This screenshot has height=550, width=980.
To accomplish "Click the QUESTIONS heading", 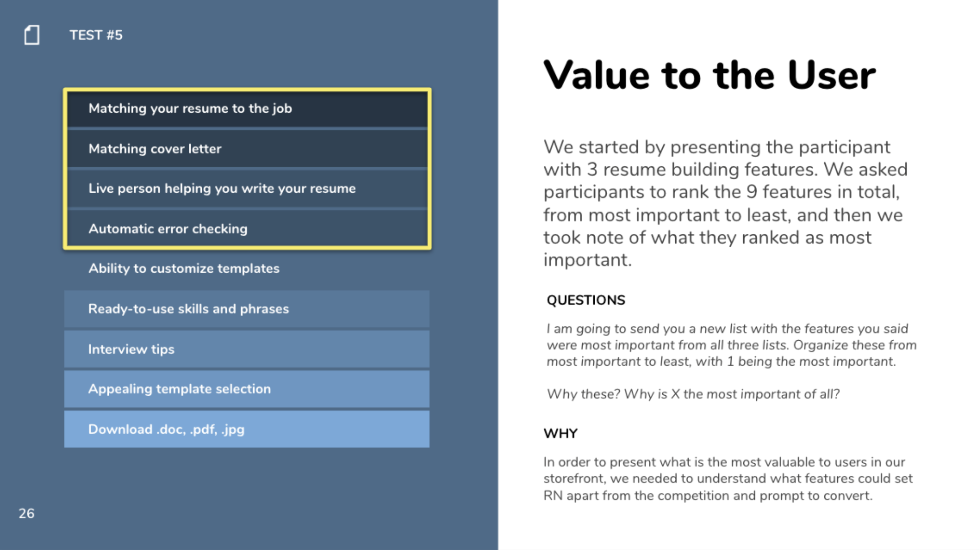I will pyautogui.click(x=586, y=300).
